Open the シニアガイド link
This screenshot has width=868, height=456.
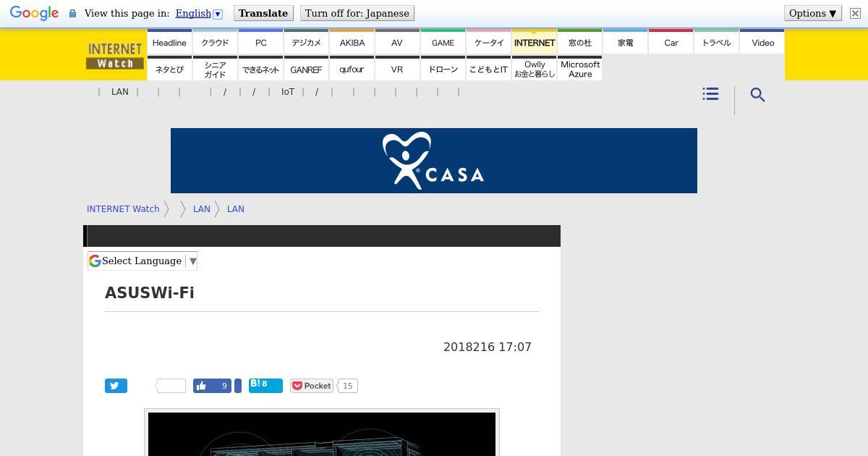215,69
